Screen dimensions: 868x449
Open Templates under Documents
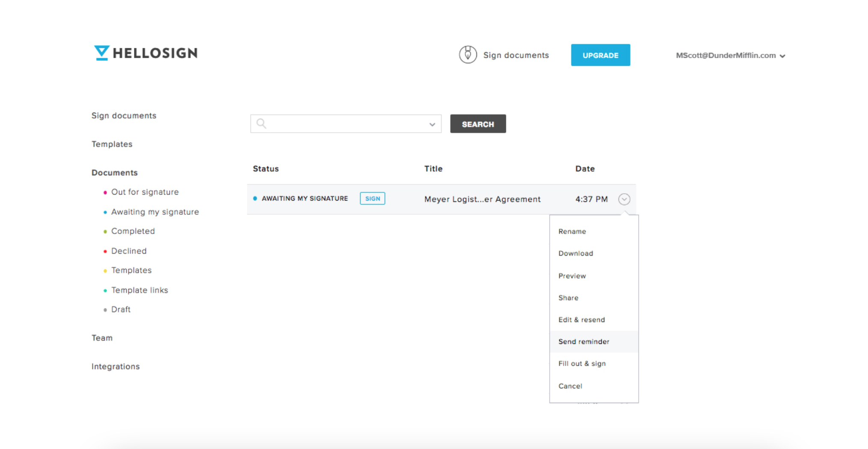tap(131, 270)
